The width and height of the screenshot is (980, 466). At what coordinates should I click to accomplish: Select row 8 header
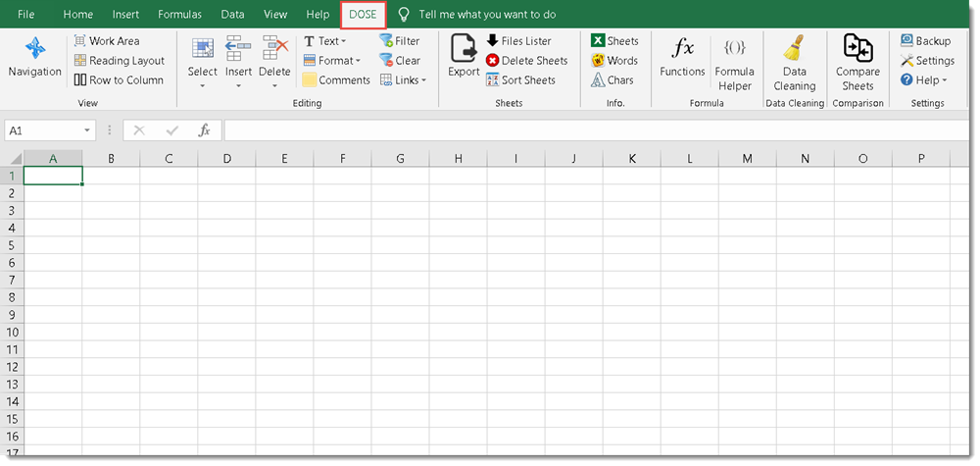[14, 297]
